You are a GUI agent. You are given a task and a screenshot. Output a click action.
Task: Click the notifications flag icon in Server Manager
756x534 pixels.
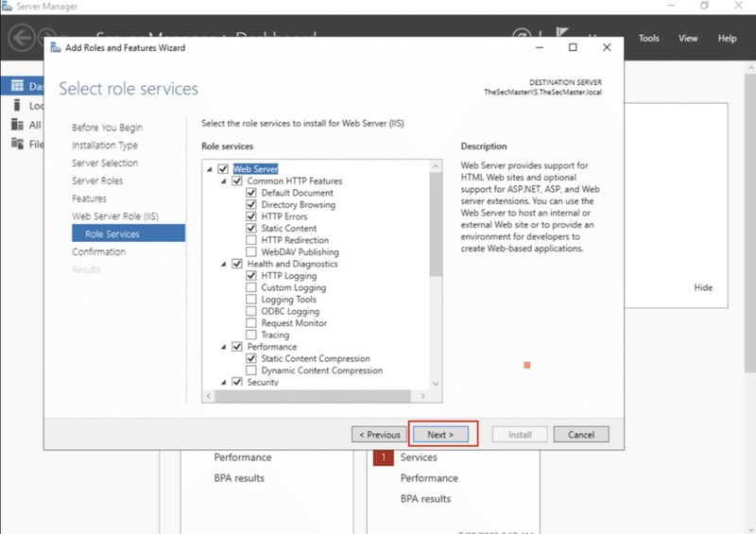click(x=561, y=32)
